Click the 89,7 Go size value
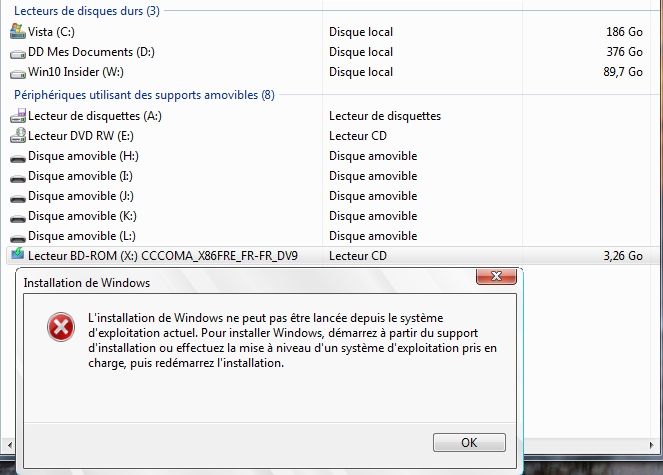 [623, 72]
